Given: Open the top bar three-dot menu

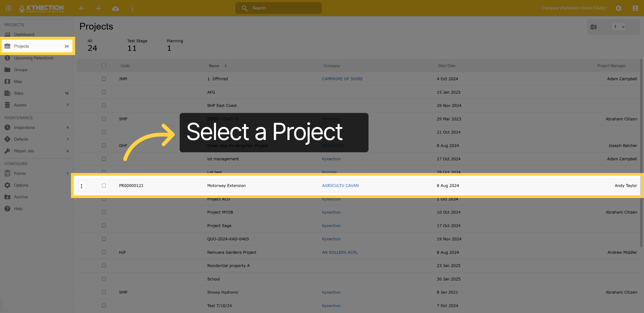Looking at the screenshot, I should click(x=132, y=9).
